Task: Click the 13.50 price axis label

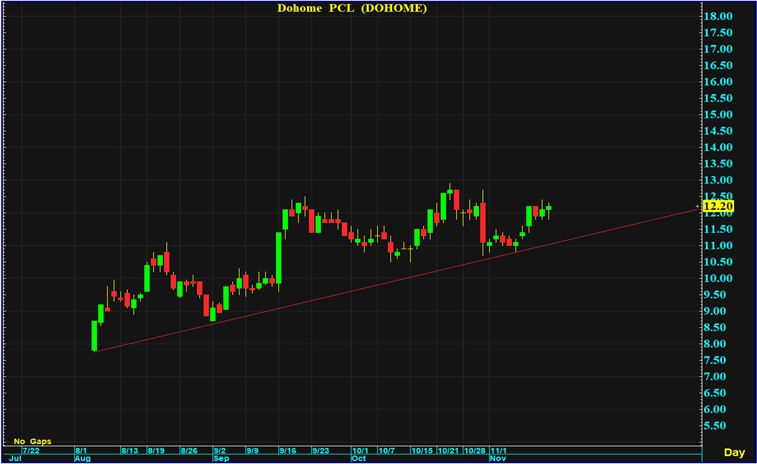Action: (718, 164)
